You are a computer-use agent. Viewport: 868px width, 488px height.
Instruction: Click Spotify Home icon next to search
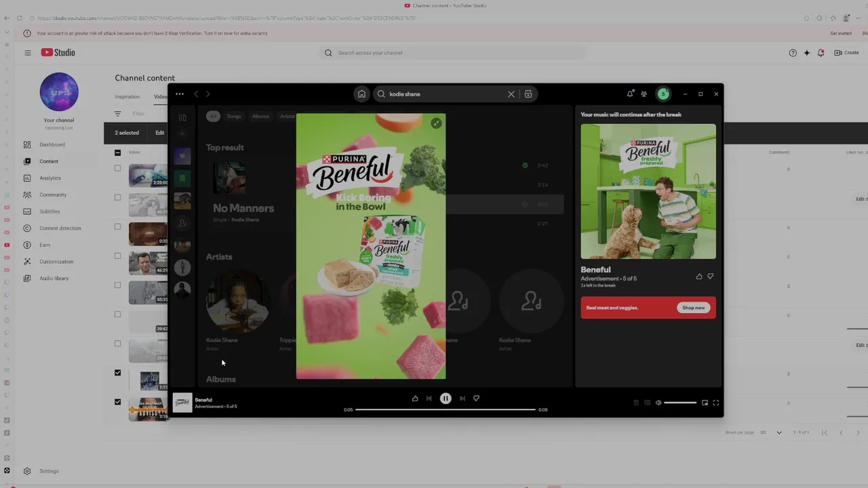[x=361, y=94]
